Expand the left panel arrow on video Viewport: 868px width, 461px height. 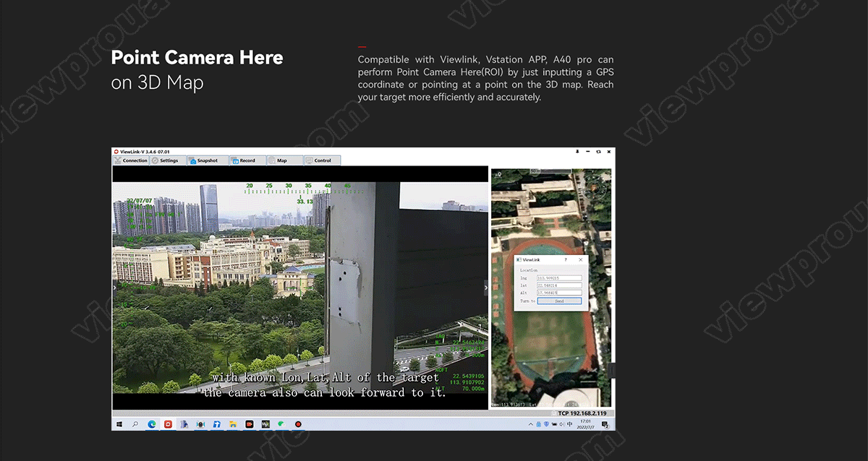tap(114, 288)
